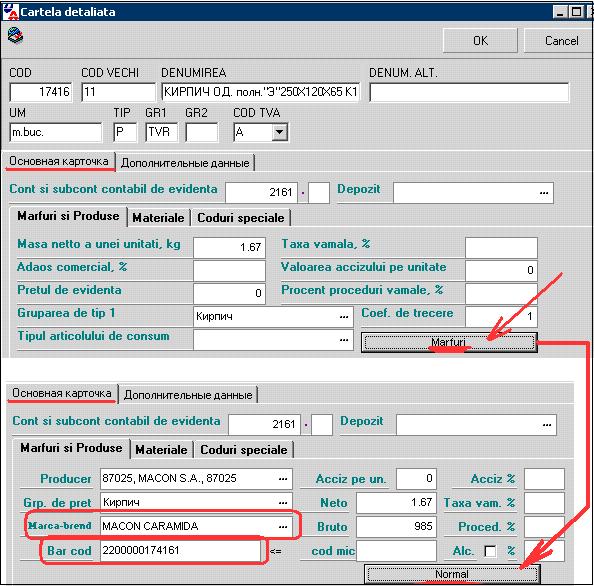
Task: Click the <= button next to Bar cod
Action: [275, 551]
